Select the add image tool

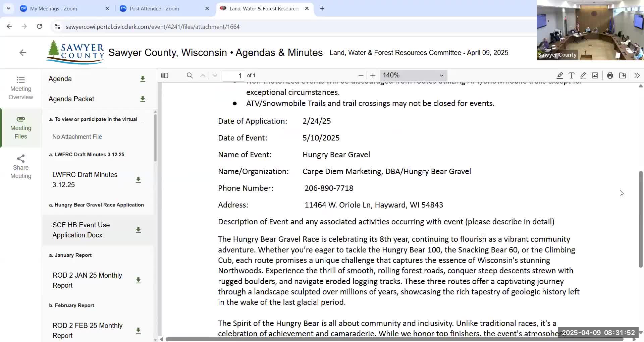pos(595,75)
